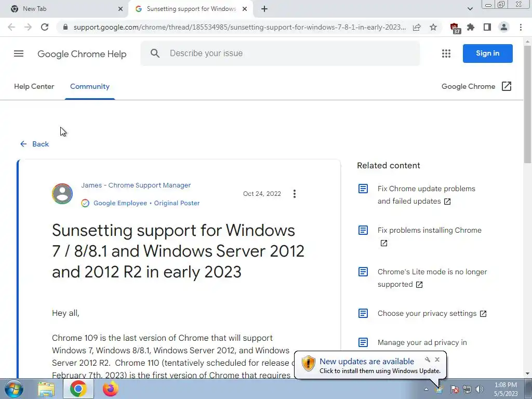Open the Chrome profile avatar

tap(504, 27)
